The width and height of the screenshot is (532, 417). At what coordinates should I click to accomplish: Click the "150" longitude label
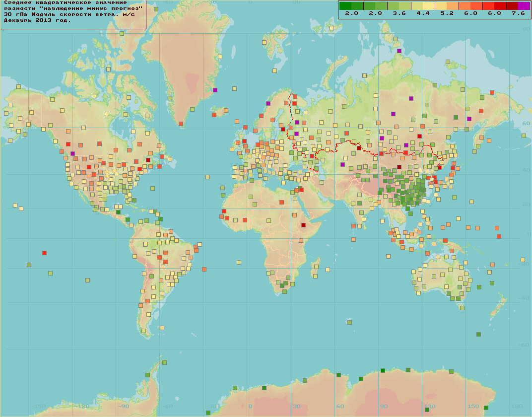pos(473,407)
